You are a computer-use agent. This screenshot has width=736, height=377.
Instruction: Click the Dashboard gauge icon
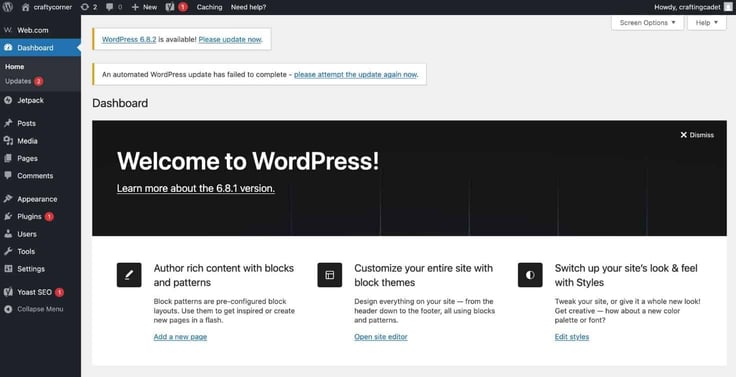[x=8, y=47]
